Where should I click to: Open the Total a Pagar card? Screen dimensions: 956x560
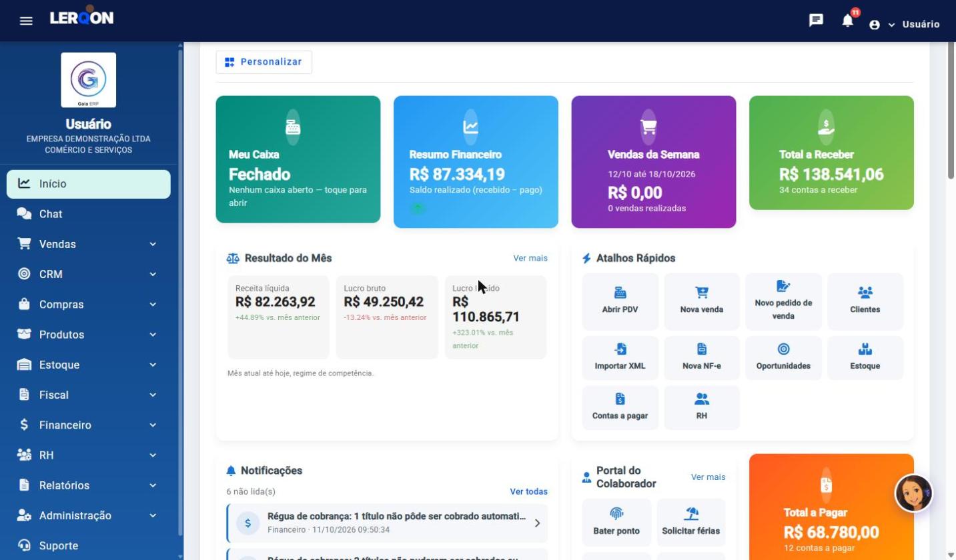[x=831, y=507]
